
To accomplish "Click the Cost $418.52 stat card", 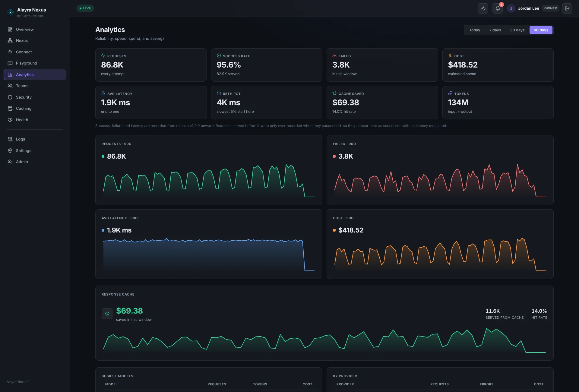I will coord(498,65).
